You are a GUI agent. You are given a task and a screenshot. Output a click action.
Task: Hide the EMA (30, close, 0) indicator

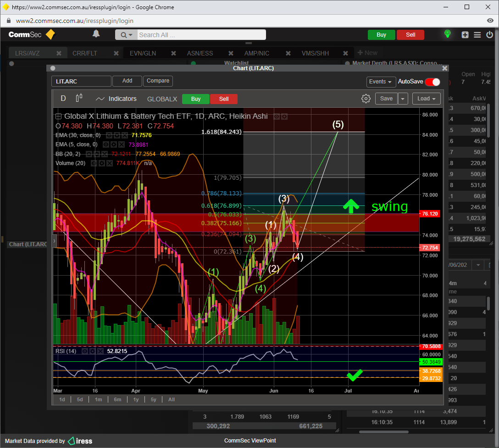pos(109,135)
